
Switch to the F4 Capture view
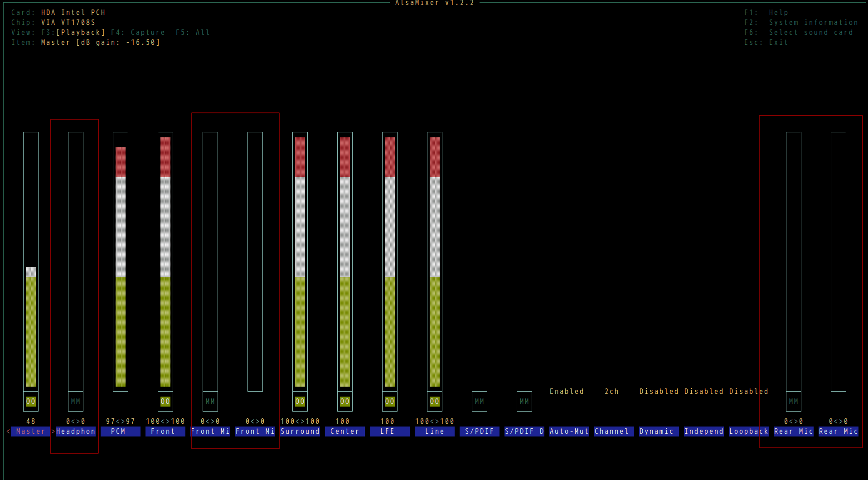pos(138,33)
